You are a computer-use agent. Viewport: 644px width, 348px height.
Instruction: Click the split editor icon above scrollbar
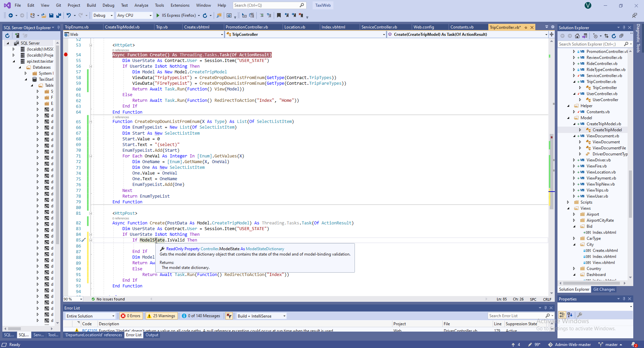coord(551,34)
